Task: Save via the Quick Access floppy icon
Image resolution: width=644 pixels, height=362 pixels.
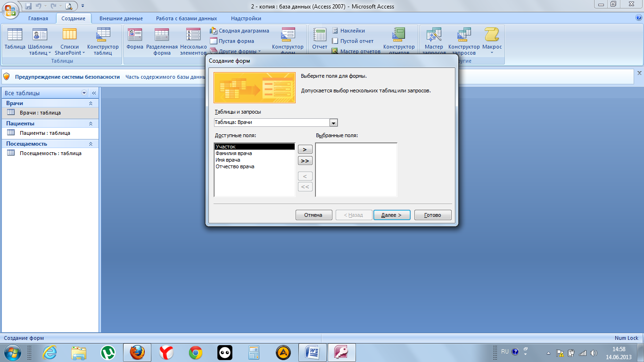Action: pyautogui.click(x=28, y=6)
